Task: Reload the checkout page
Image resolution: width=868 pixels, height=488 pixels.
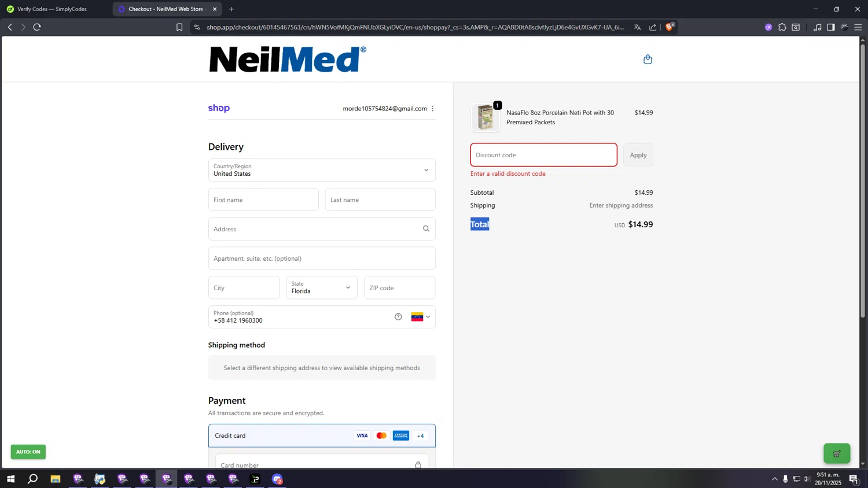Action: [x=37, y=27]
